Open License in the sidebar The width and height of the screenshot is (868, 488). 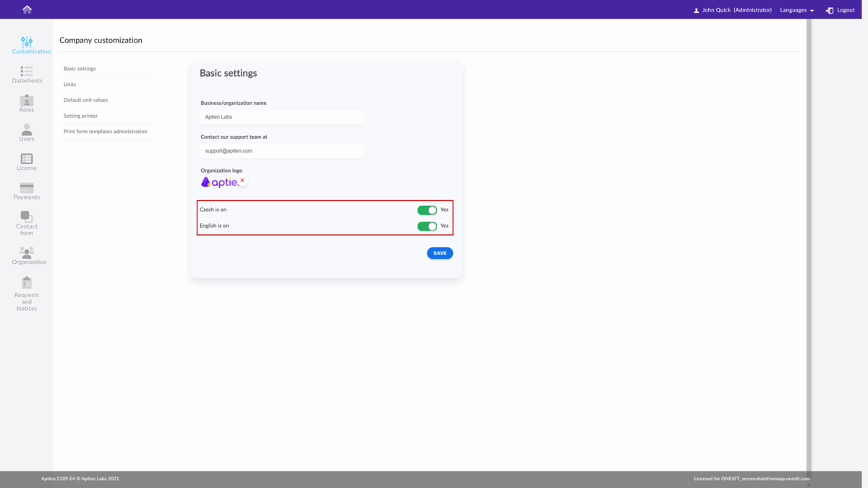(27, 162)
